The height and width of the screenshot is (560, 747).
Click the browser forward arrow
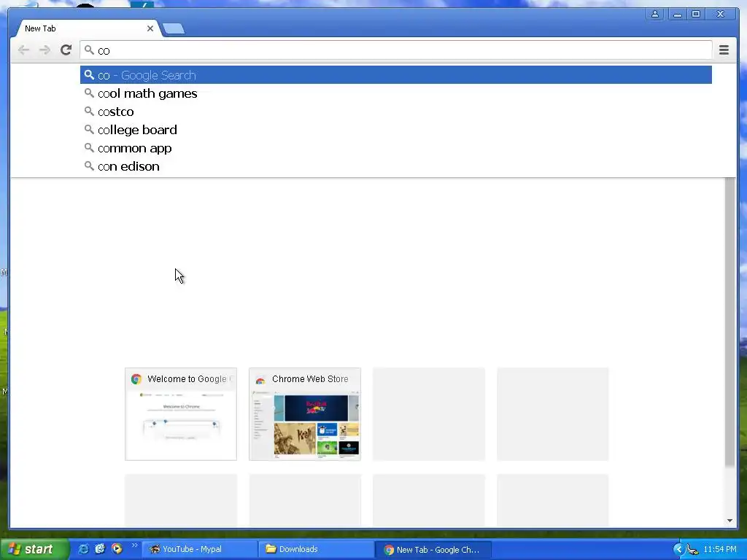point(44,50)
